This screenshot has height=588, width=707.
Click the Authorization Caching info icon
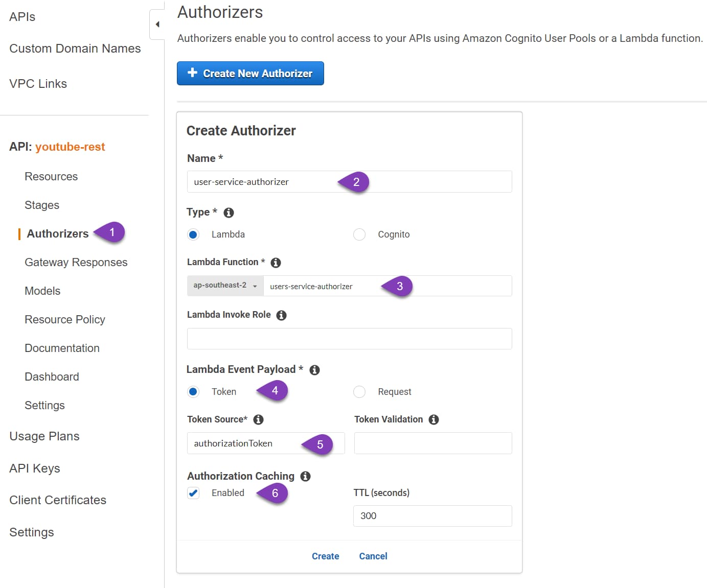[306, 476]
